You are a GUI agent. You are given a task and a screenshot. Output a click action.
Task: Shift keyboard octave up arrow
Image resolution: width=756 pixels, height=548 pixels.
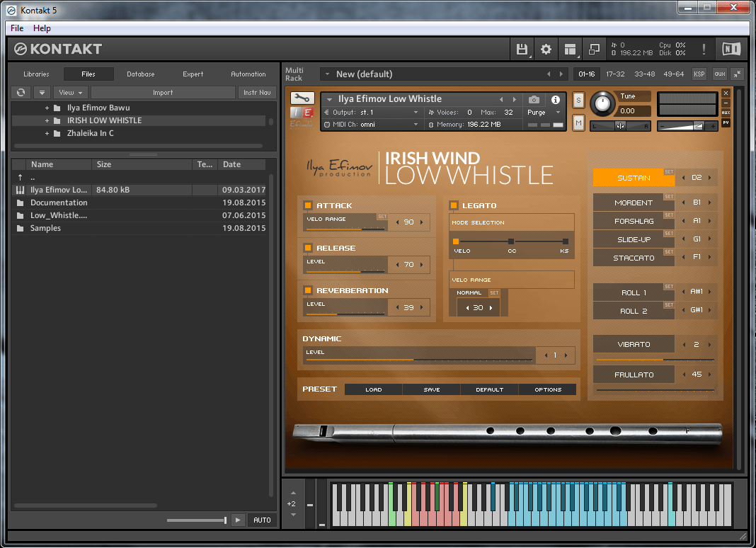click(x=293, y=493)
